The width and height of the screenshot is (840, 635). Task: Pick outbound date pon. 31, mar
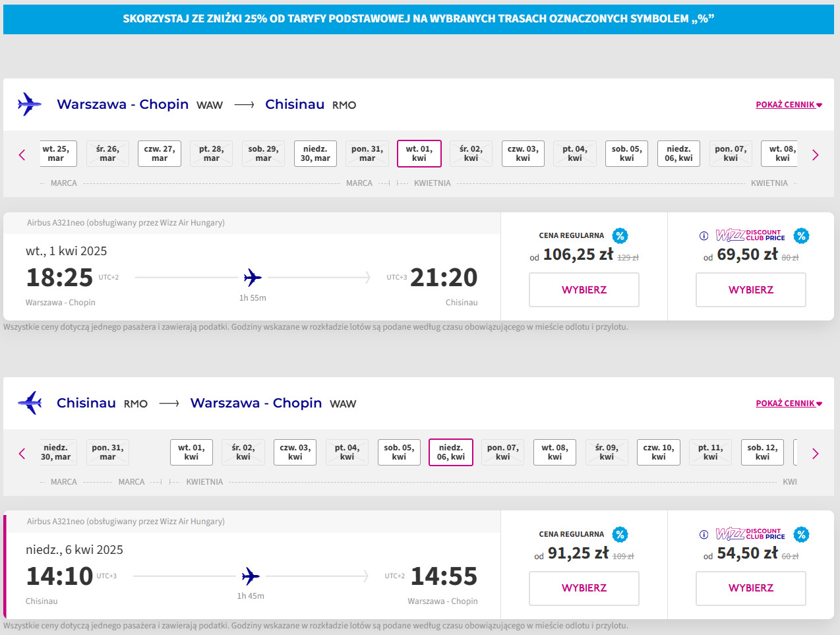click(367, 154)
